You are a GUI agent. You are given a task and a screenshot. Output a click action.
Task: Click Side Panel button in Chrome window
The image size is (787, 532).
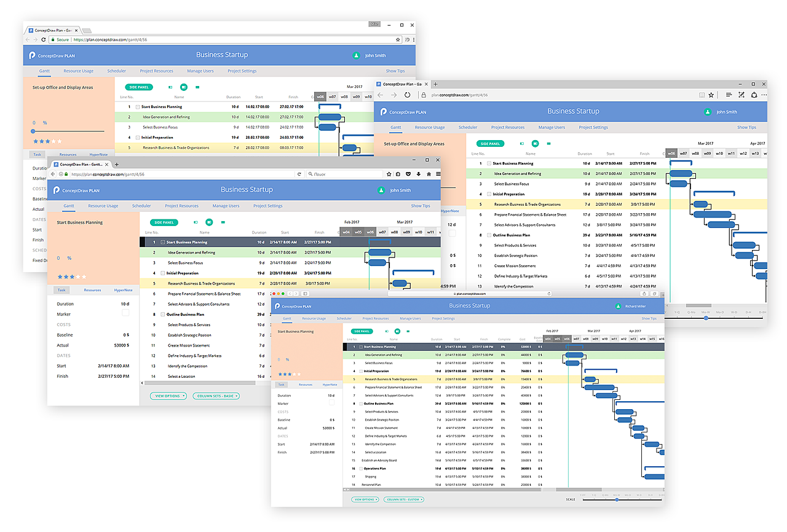tap(139, 87)
